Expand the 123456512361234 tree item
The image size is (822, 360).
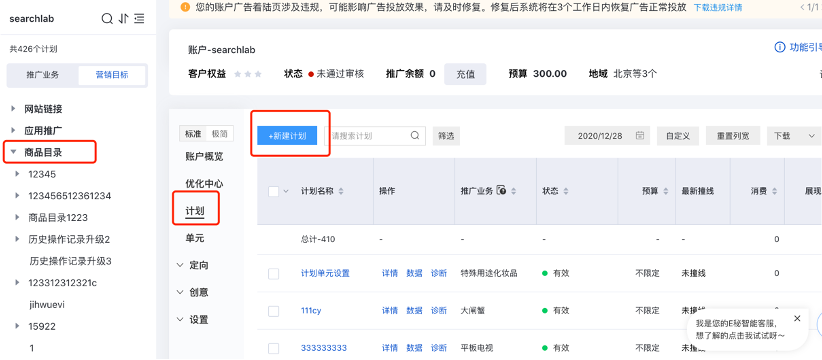(18, 195)
